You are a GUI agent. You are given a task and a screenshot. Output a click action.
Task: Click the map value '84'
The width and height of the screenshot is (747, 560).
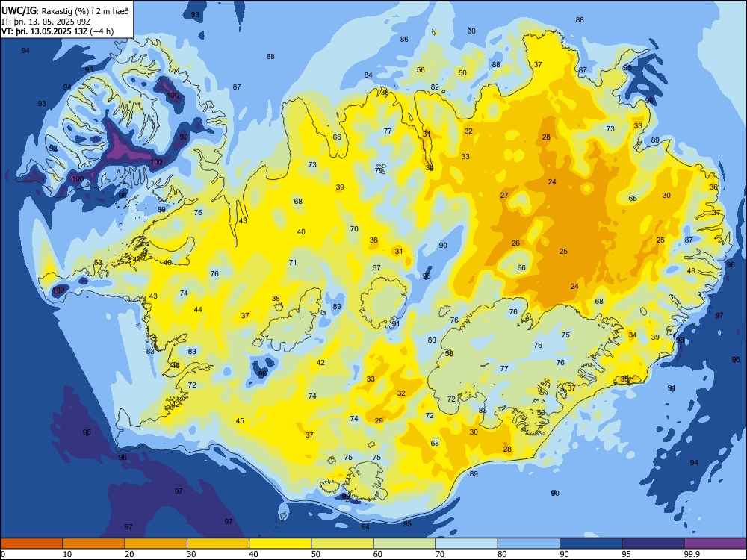coord(368,75)
